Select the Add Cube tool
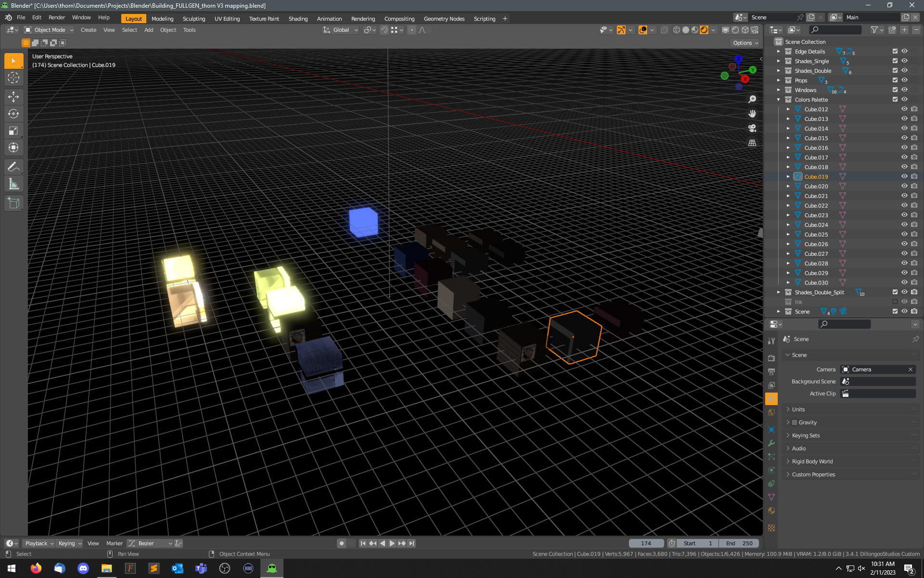 [13, 203]
